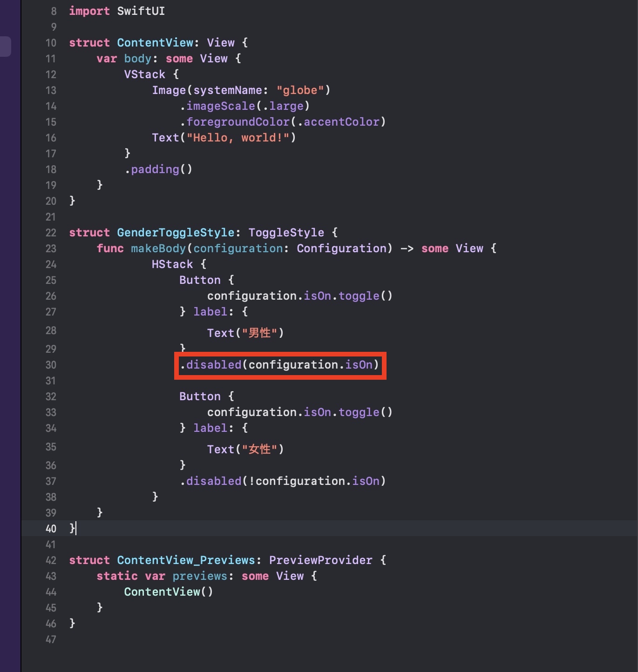Screen dimensions: 638x672
Task: Click "toggle" call on line 33
Action: [x=359, y=412]
